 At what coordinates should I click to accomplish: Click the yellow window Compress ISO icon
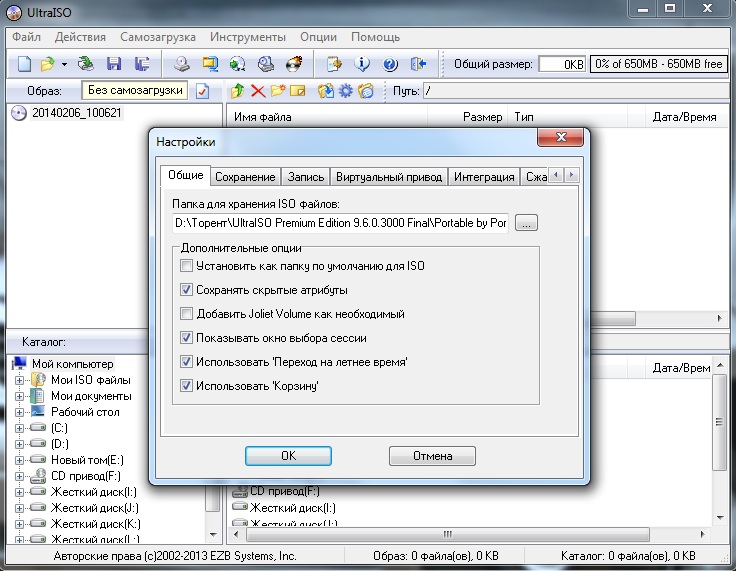tap(210, 64)
